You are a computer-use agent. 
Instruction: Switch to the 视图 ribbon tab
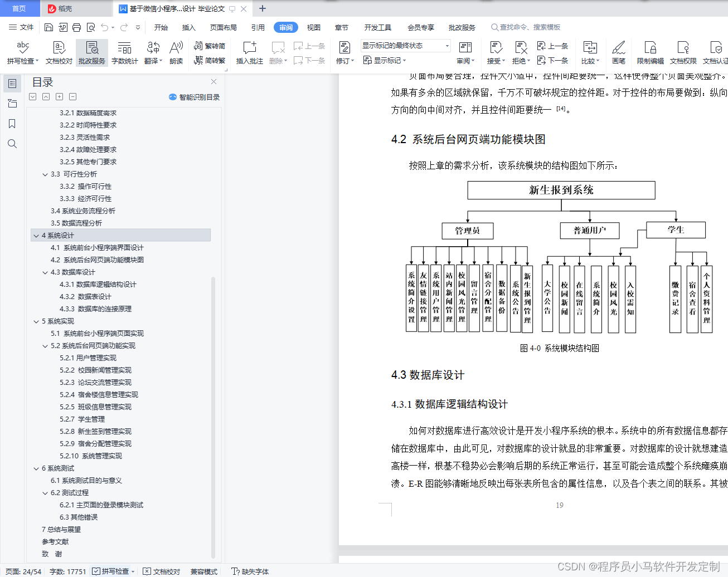pyautogui.click(x=314, y=27)
